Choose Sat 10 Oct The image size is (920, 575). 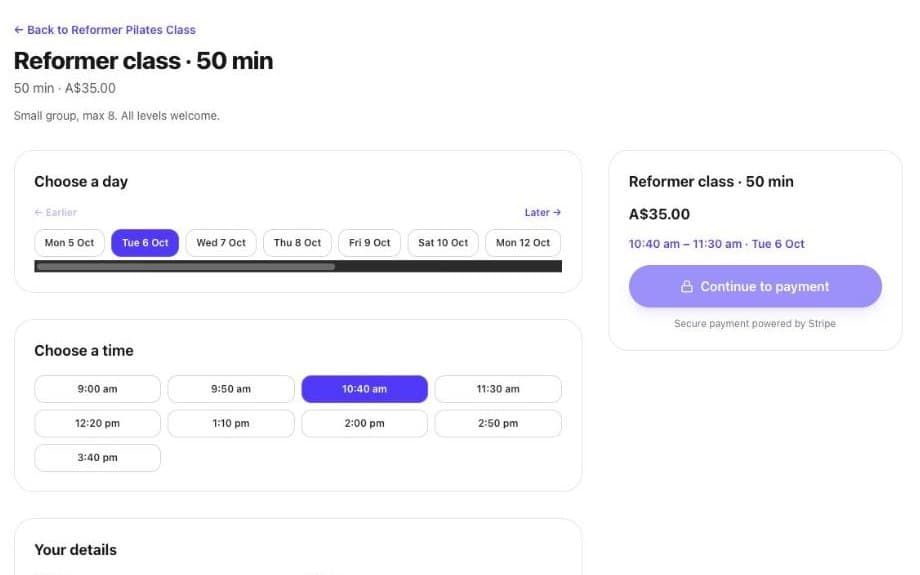click(x=443, y=243)
